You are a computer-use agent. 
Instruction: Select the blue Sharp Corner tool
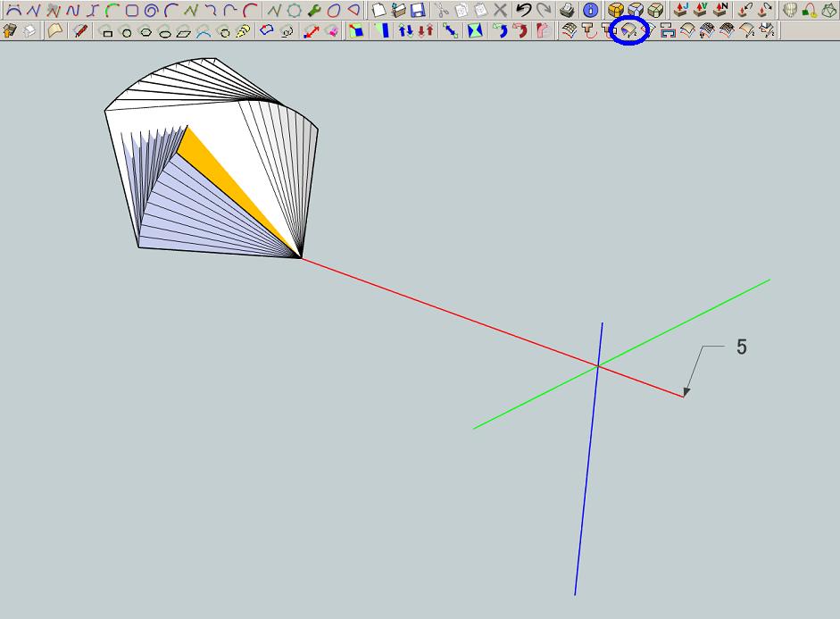[636, 10]
